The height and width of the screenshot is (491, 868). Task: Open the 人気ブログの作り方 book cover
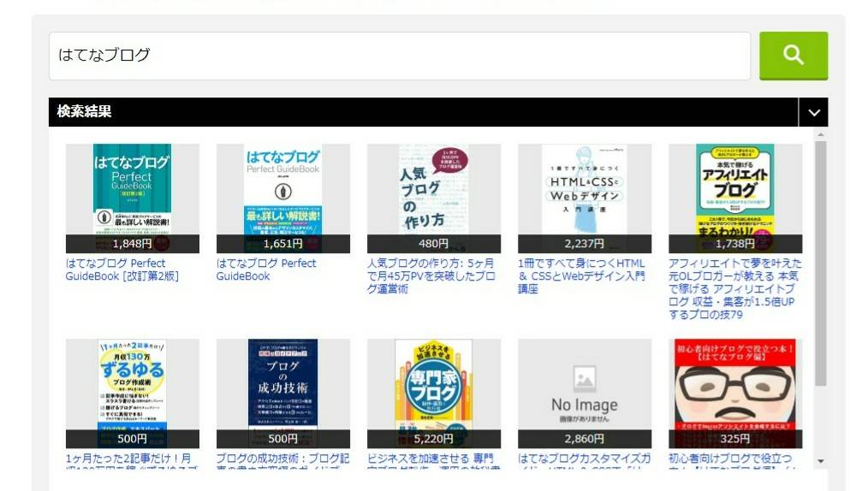[x=433, y=198]
